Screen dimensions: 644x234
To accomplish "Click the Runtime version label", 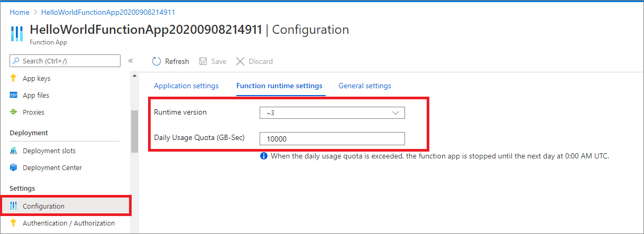I will pos(180,112).
